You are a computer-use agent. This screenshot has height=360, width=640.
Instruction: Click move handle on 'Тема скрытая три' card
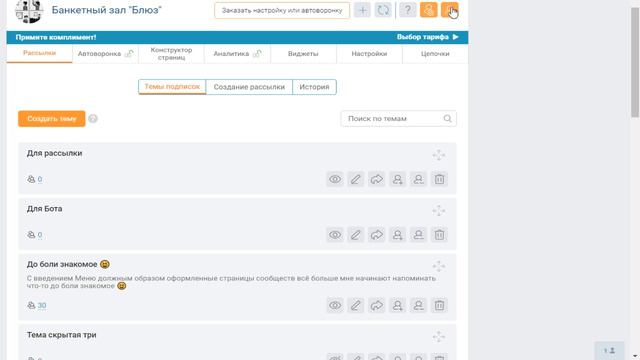pyautogui.click(x=439, y=337)
